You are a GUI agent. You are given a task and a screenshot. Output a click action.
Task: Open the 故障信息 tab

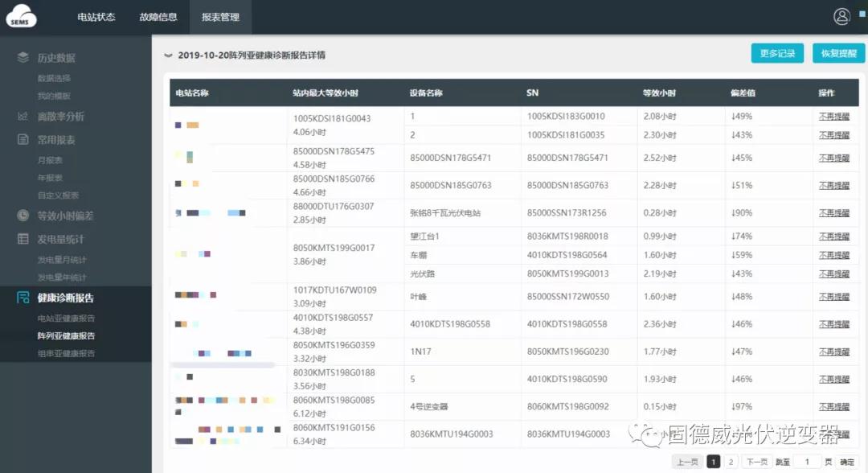point(158,17)
